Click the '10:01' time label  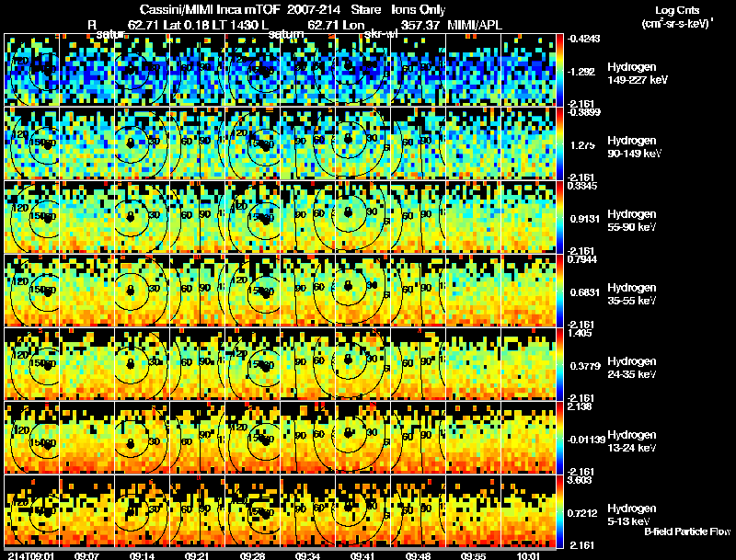pyautogui.click(x=528, y=555)
